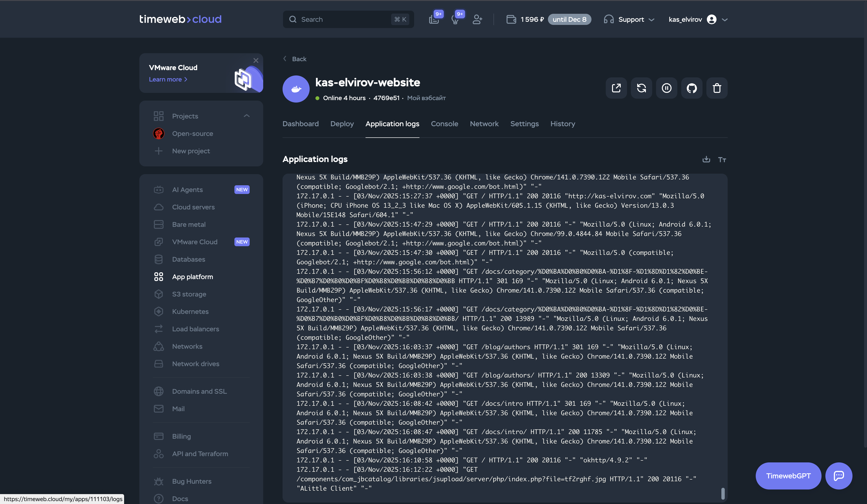Open the Kubernetes section
The width and height of the screenshot is (867, 504).
190,311
